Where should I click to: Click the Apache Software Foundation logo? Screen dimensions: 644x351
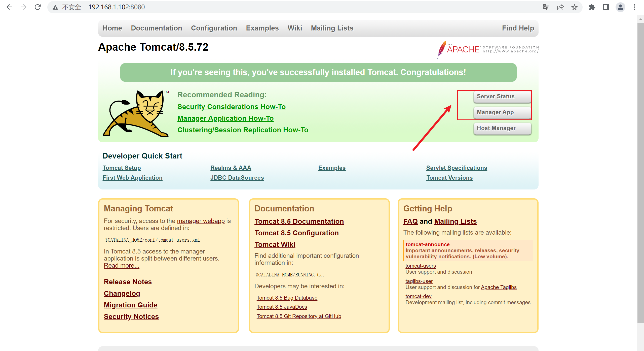(488, 49)
